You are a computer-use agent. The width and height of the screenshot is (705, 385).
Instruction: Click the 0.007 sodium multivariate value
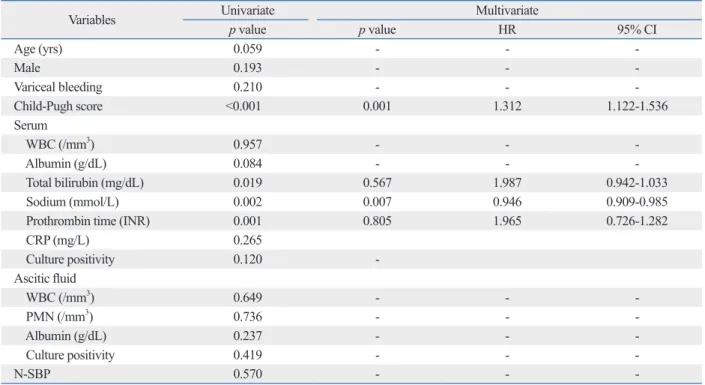point(377,202)
